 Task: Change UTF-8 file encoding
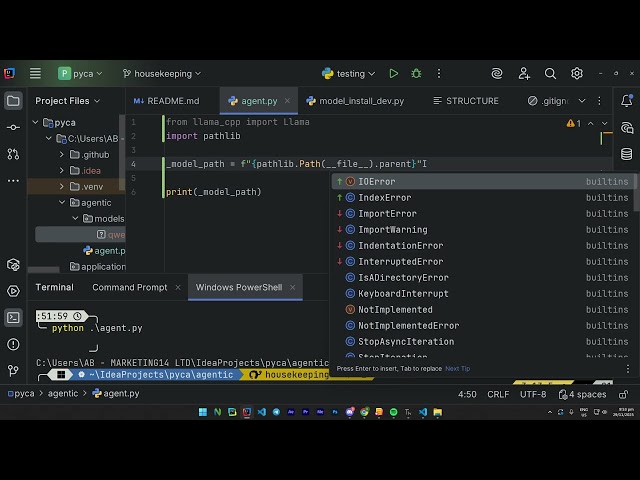(x=533, y=394)
